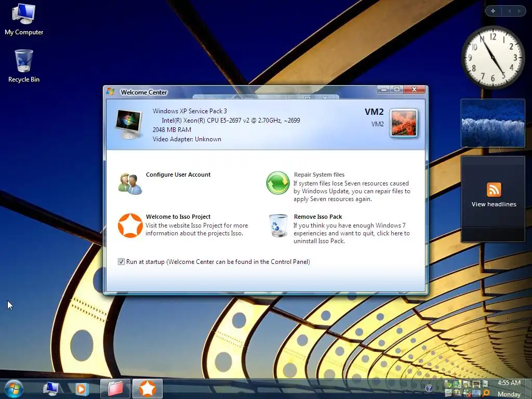Click the Video Adapter: Unknown text
This screenshot has width=532, height=399.
pyautogui.click(x=187, y=139)
